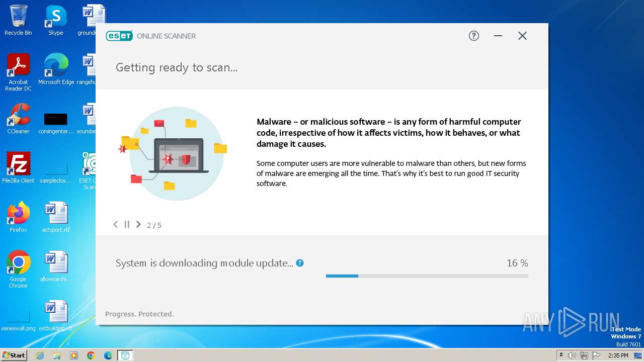Select the sampleclos desktop file
The width and height of the screenshot is (644, 362).
tap(56, 172)
